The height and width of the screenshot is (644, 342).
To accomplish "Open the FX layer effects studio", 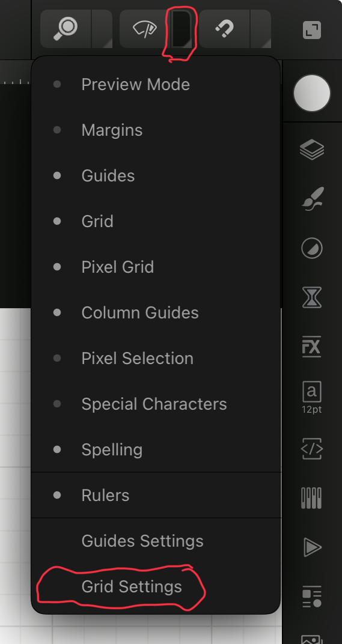I will (x=312, y=347).
